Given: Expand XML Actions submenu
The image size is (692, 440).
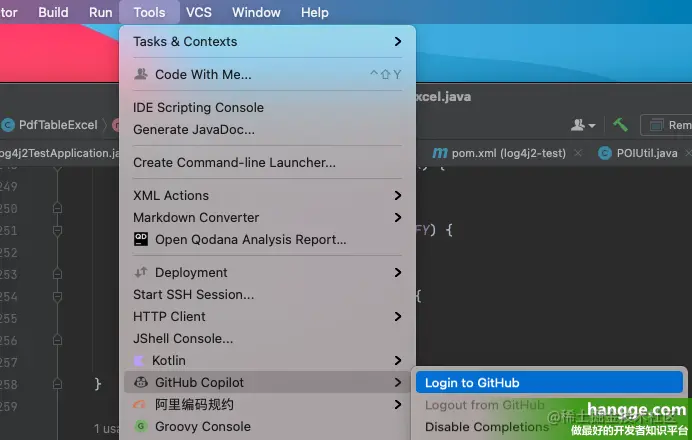Looking at the screenshot, I should [x=267, y=196].
